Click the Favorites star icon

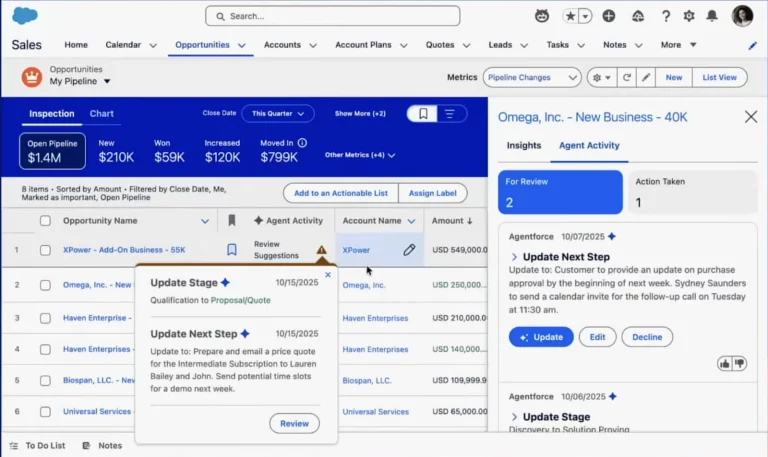point(569,16)
